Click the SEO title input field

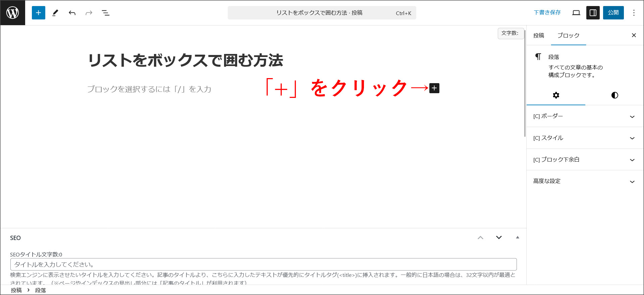[x=264, y=264]
